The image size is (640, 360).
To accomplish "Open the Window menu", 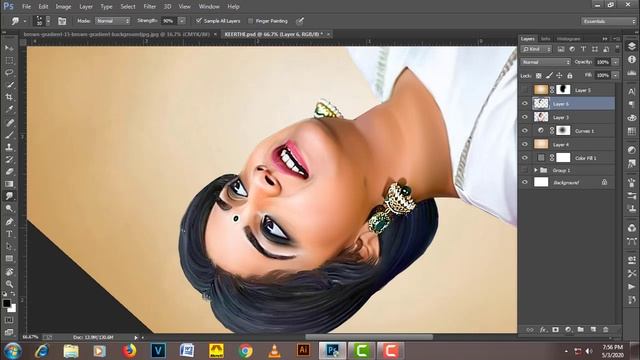I will click(x=209, y=7).
